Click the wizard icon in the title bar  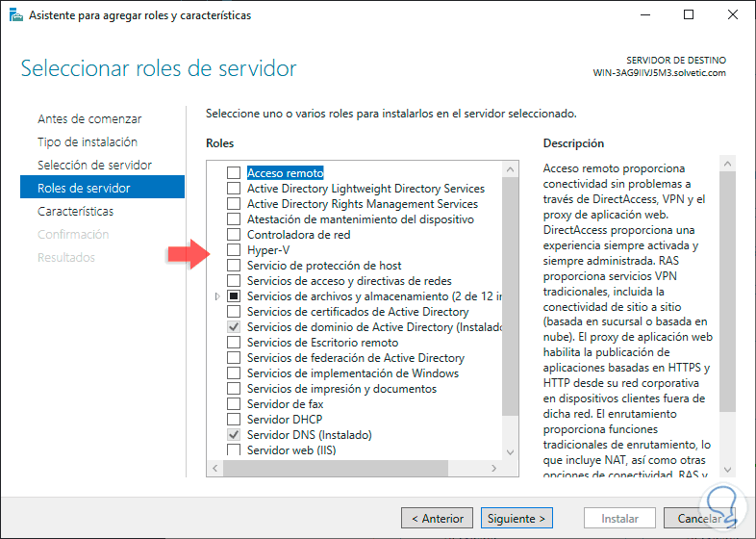[x=16, y=15]
